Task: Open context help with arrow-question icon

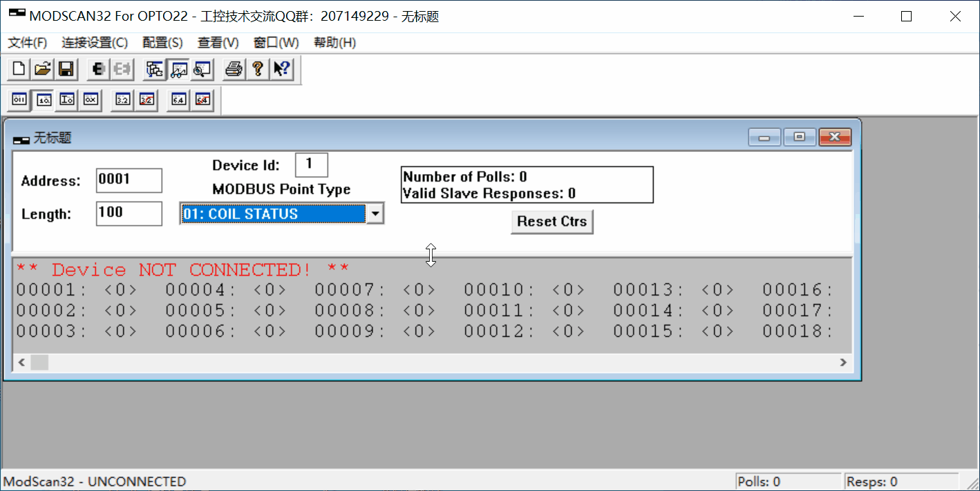Action: (x=281, y=69)
